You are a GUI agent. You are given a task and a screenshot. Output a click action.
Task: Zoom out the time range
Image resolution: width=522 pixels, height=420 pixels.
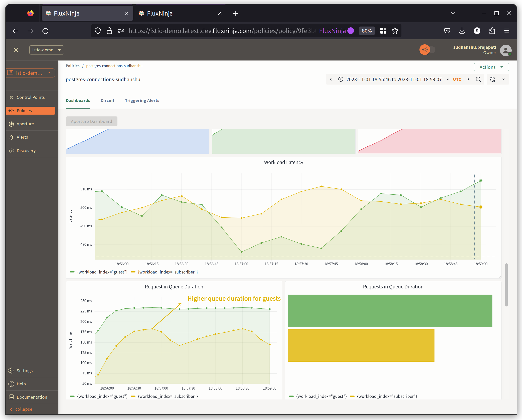(478, 79)
